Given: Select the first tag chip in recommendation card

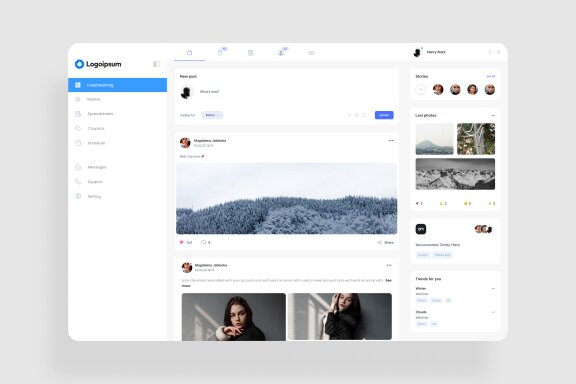Looking at the screenshot, I should pos(422,255).
